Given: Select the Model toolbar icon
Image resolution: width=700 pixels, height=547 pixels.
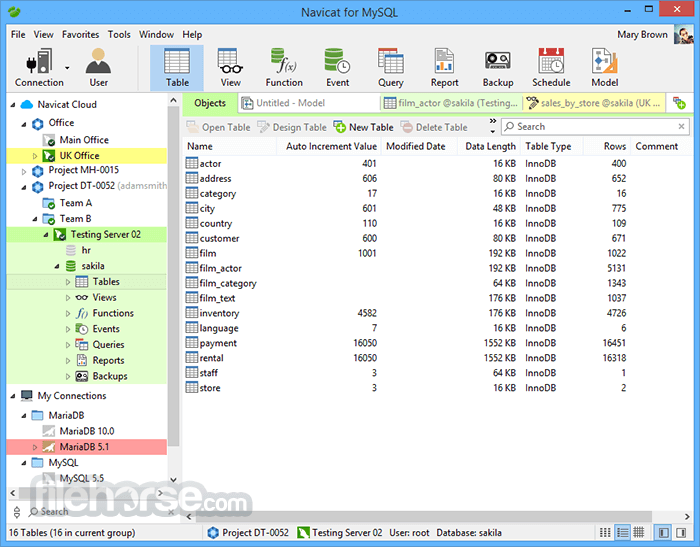Looking at the screenshot, I should (x=604, y=67).
